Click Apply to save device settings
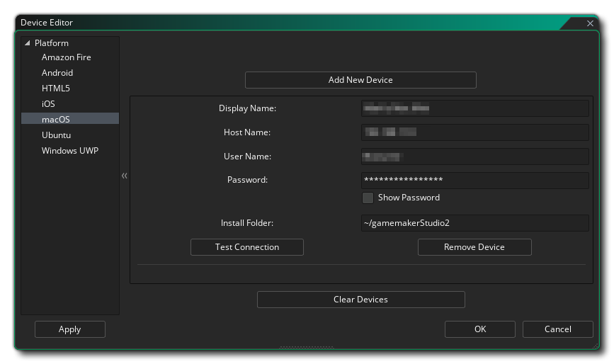 tap(69, 329)
